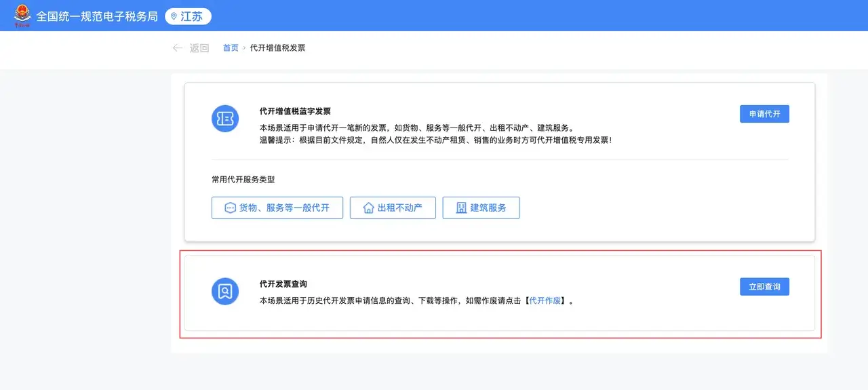The height and width of the screenshot is (390, 868).
Task: Select 货物、服务等一般代开 service type
Action: pyautogui.click(x=277, y=208)
